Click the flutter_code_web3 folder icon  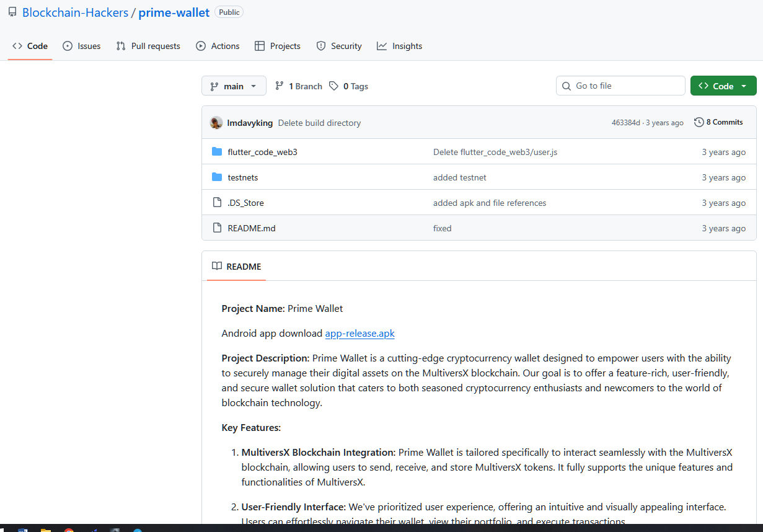[217, 152]
